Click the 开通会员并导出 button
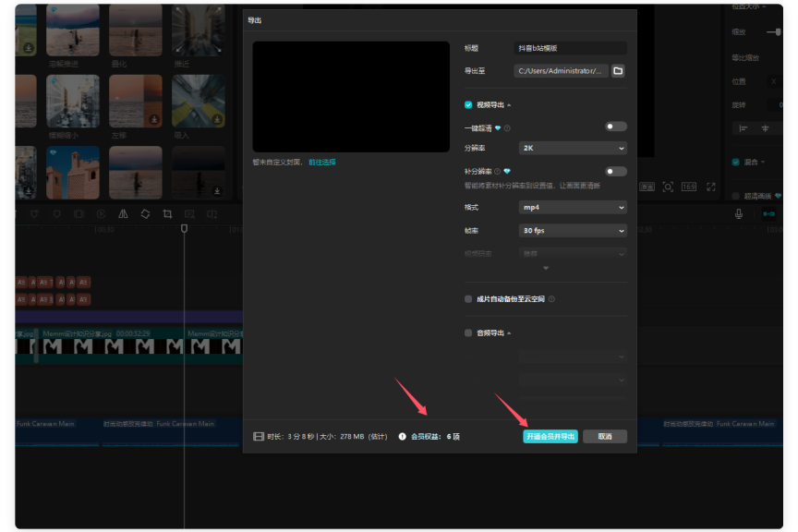 [552, 436]
